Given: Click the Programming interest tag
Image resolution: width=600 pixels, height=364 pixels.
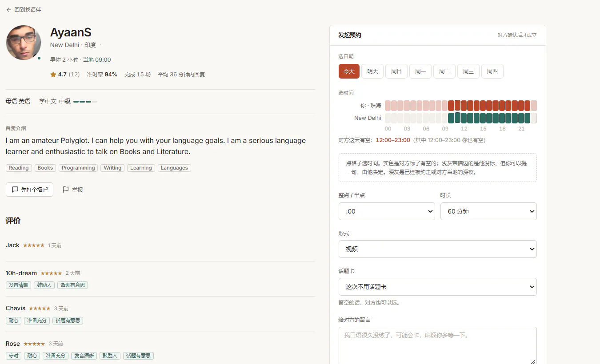Looking at the screenshot, I should 78,168.
